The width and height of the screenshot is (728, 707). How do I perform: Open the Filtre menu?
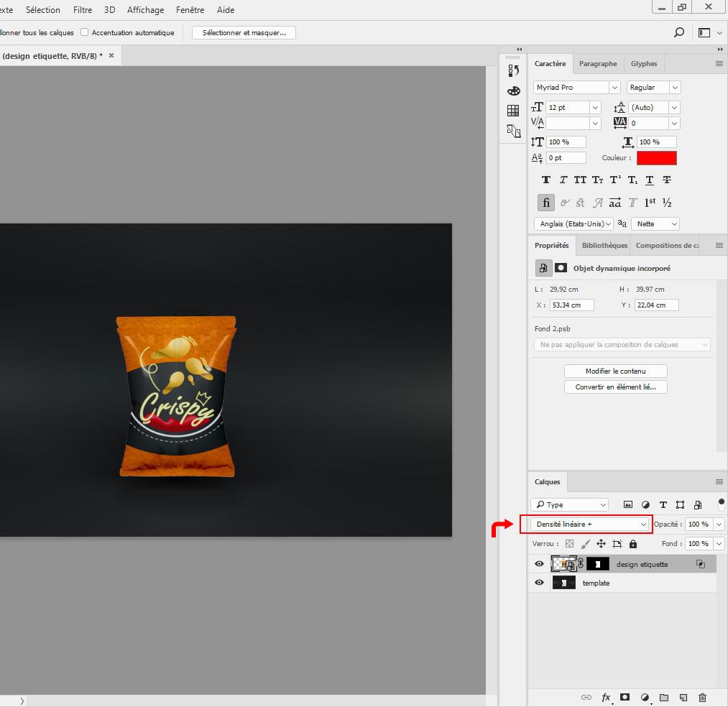(x=82, y=10)
